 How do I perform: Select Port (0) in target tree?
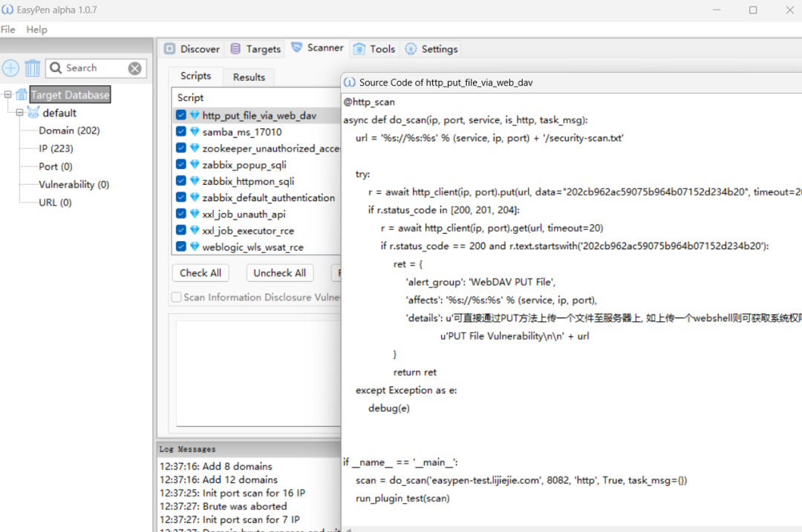coord(55,167)
